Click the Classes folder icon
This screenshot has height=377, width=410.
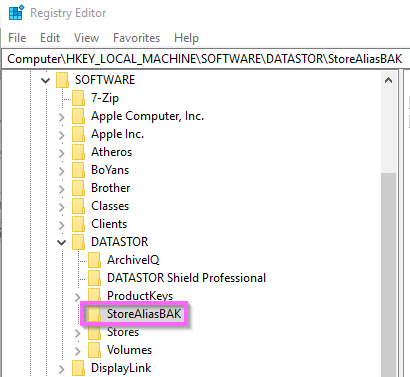(x=78, y=206)
